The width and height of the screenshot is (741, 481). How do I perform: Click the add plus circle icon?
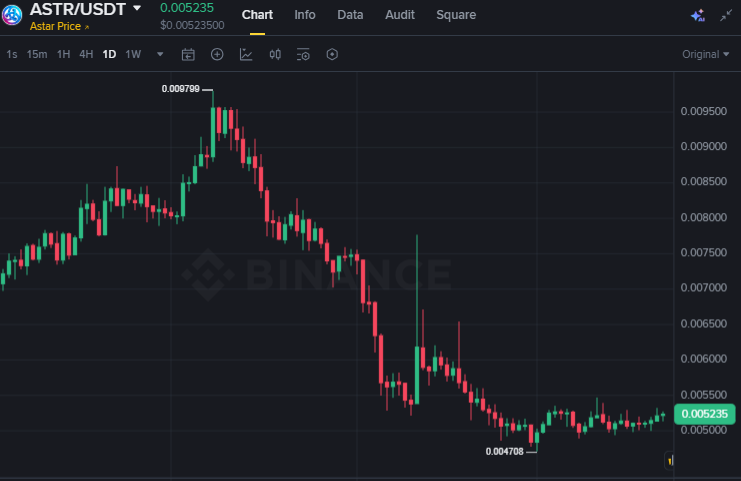tap(217, 54)
